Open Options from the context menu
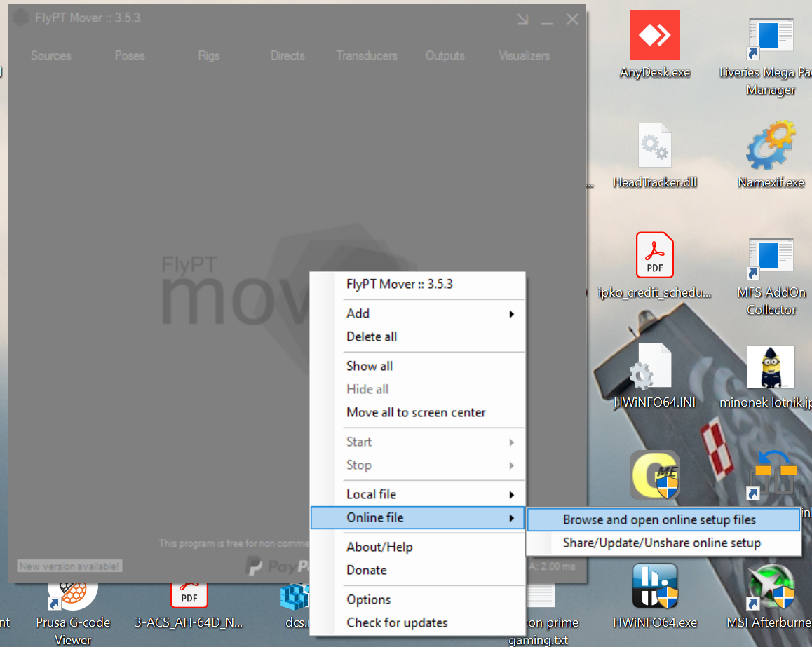The height and width of the screenshot is (647, 812). click(417, 600)
